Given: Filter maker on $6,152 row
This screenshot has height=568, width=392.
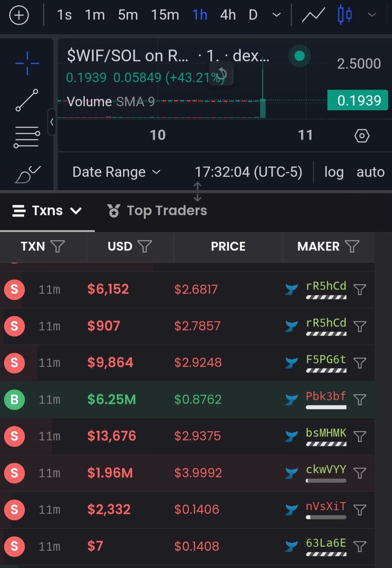Looking at the screenshot, I should click(360, 289).
